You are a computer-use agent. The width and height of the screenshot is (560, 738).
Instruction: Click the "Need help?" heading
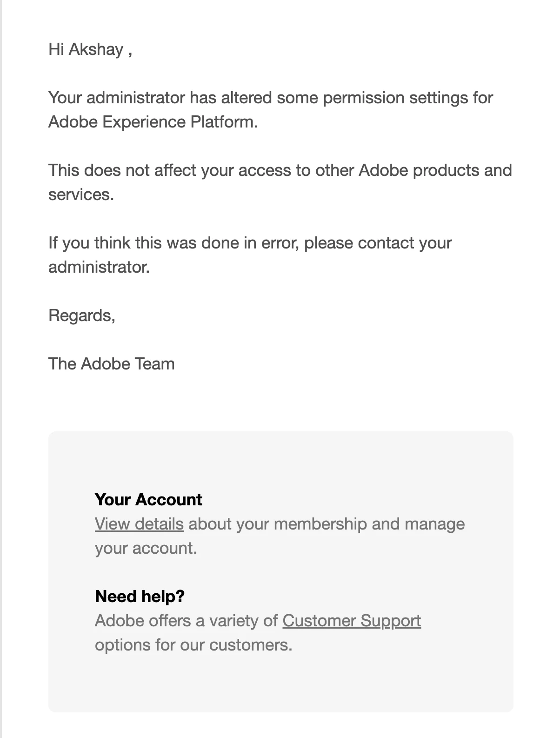[140, 597]
